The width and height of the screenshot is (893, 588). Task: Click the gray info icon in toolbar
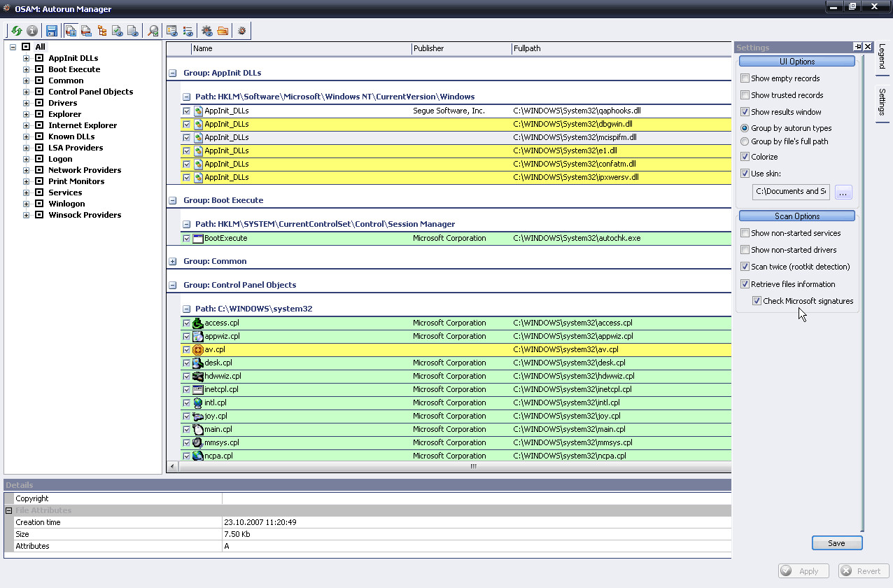click(32, 31)
